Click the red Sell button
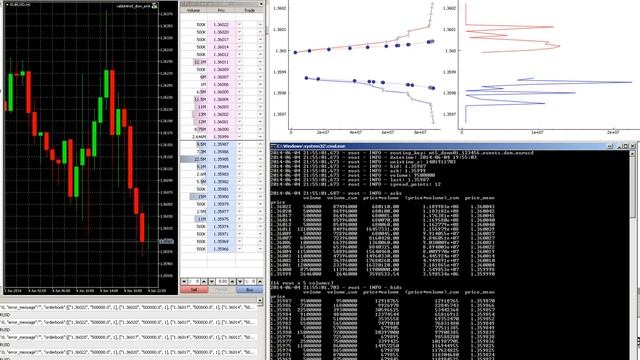The height and width of the screenshot is (360, 640). (x=194, y=289)
